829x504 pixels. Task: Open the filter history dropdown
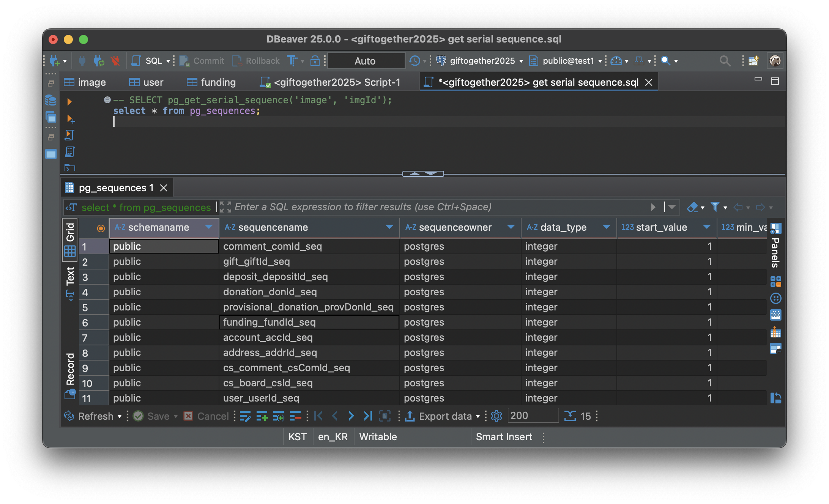671,207
